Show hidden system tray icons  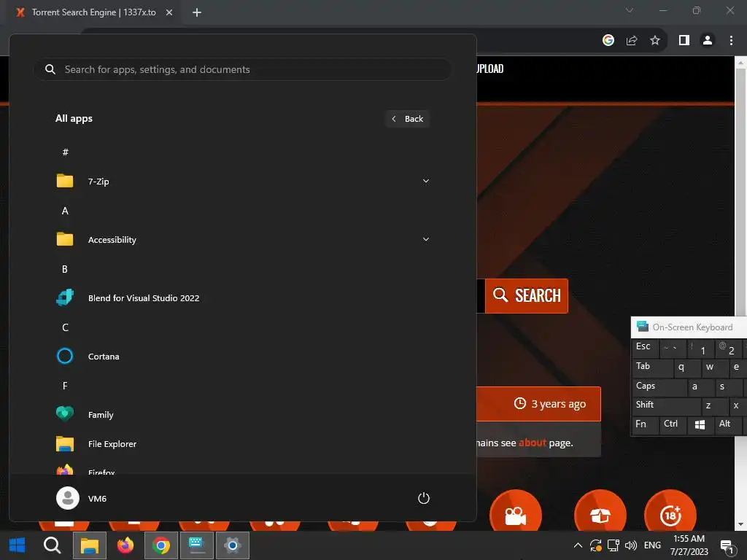[x=578, y=545]
